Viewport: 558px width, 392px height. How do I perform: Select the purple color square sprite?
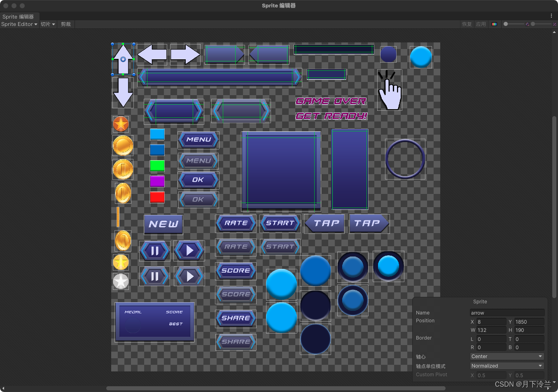[x=157, y=182]
